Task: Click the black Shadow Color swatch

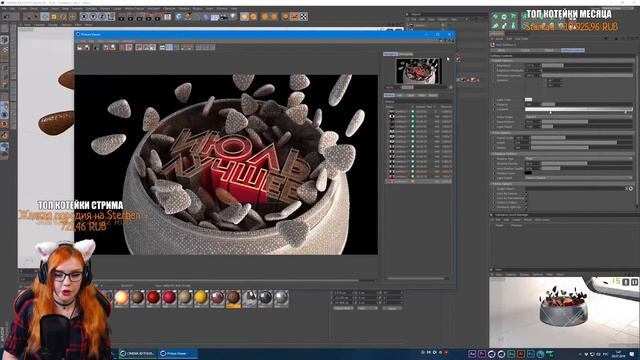Action: pyautogui.click(x=528, y=173)
